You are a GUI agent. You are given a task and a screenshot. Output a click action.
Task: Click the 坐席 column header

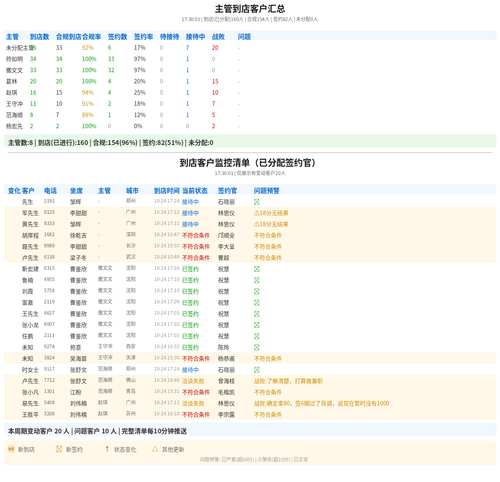click(x=76, y=191)
